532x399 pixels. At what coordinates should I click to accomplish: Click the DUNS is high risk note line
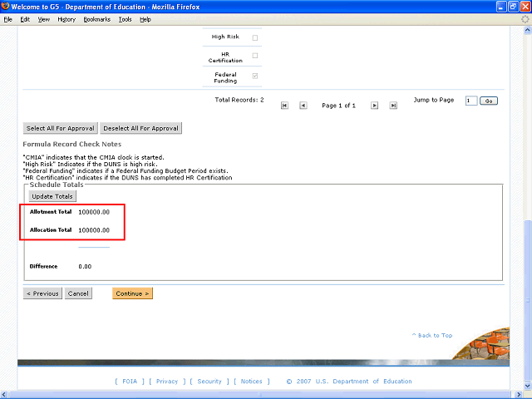(91, 165)
